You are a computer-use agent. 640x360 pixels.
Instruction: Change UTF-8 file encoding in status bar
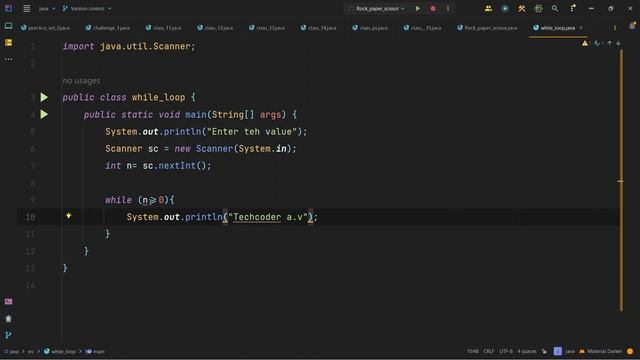tap(506, 351)
